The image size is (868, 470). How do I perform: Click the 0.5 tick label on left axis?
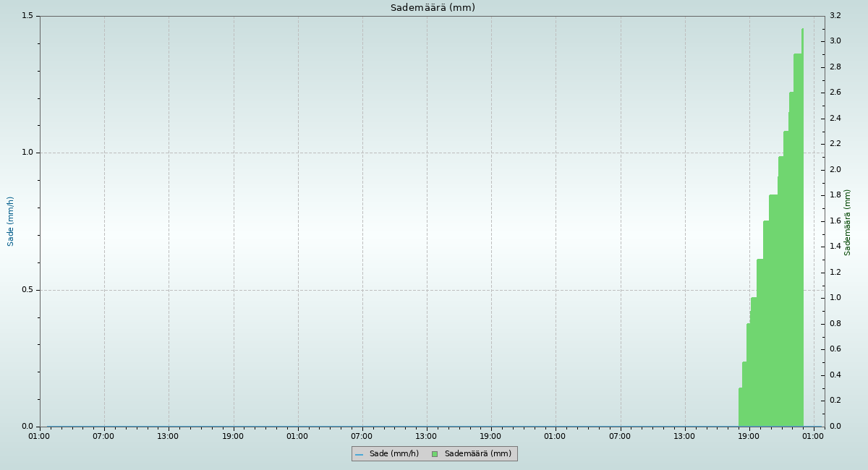27,290
